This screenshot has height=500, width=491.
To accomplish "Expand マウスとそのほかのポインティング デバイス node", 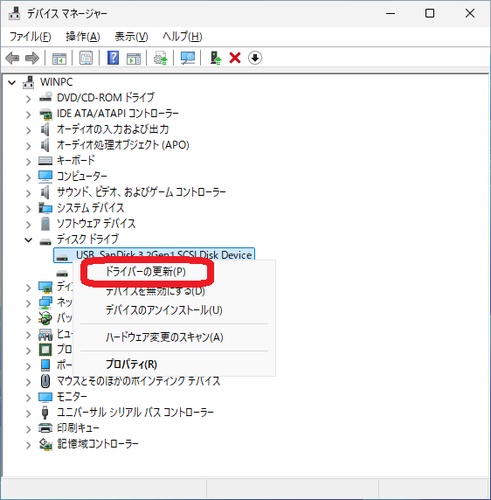I will (29, 382).
